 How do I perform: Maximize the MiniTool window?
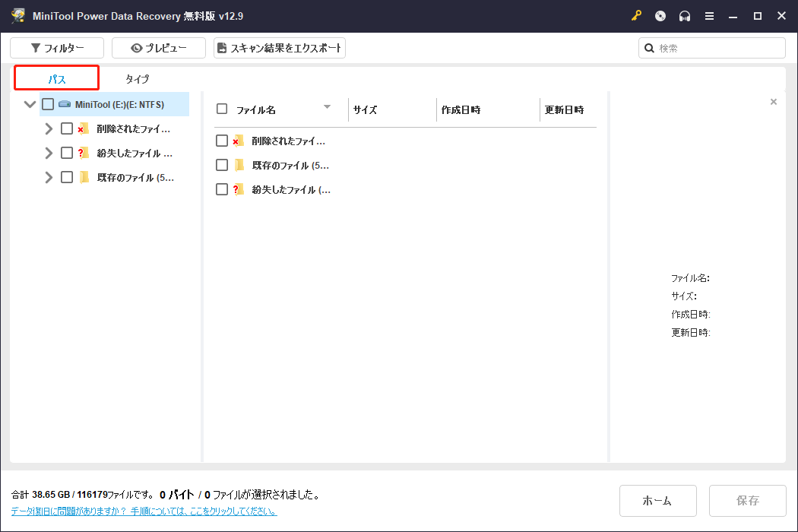coord(757,16)
